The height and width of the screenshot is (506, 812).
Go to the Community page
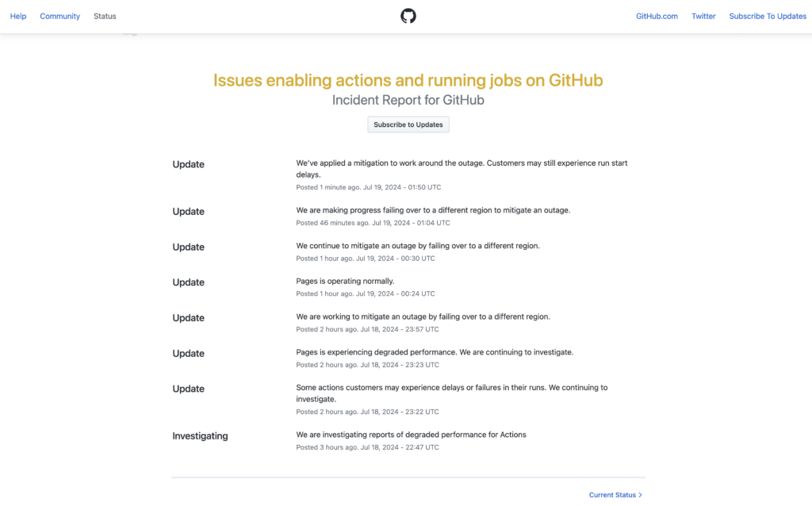point(60,16)
